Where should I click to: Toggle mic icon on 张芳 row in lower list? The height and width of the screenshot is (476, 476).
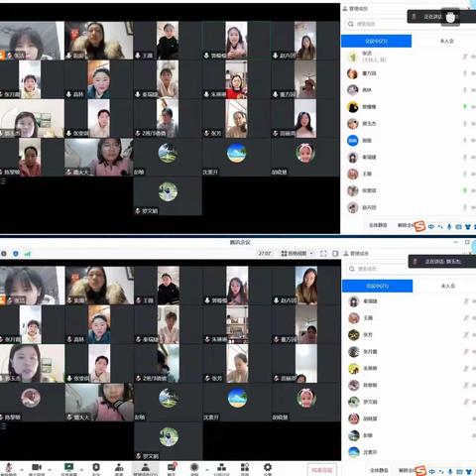coord(465,335)
